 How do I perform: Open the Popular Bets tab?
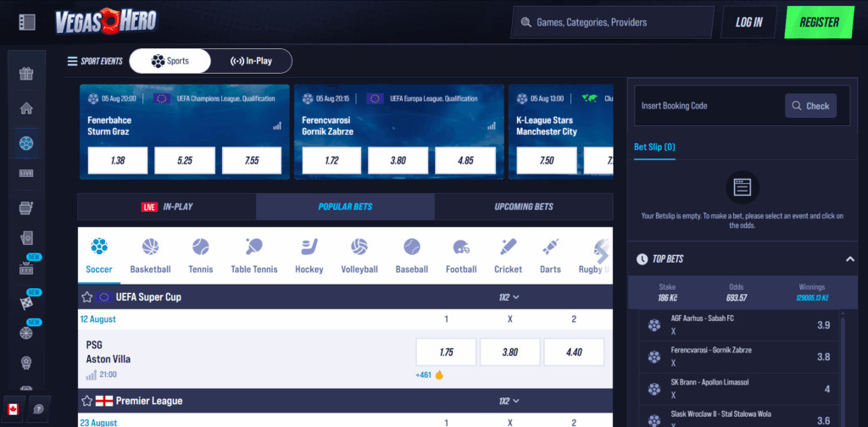point(345,207)
